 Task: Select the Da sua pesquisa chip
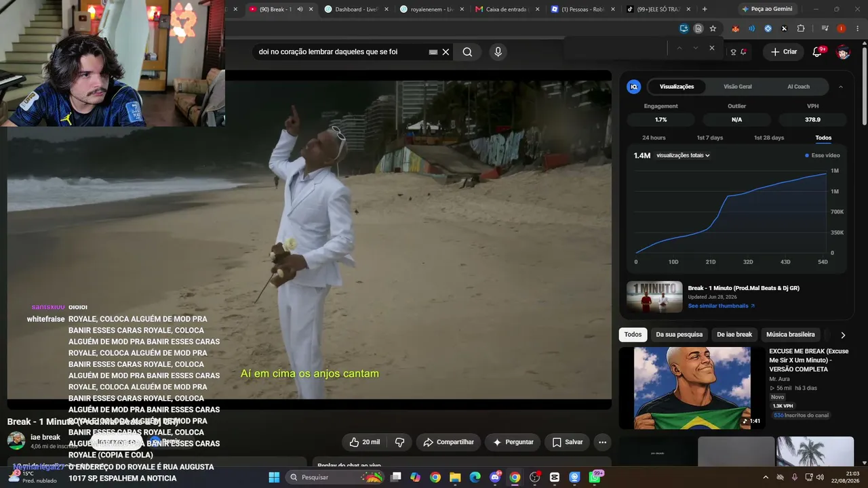[x=679, y=335]
